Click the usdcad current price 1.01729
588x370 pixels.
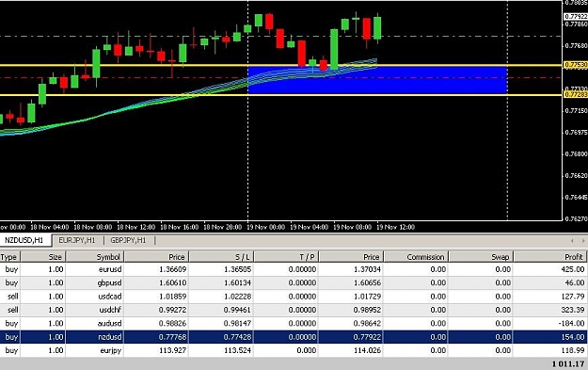[x=367, y=296]
